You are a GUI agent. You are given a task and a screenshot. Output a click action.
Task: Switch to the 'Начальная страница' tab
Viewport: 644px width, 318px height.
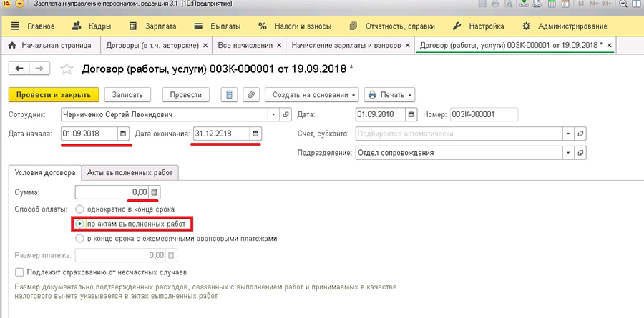click(51, 45)
